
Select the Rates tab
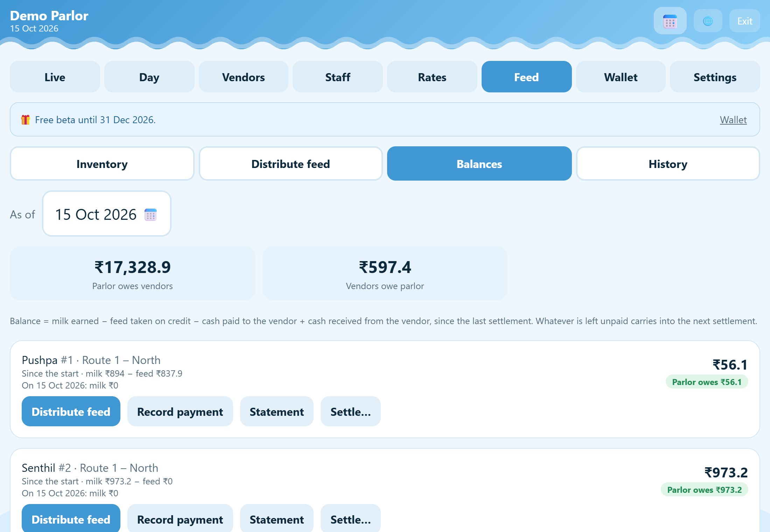click(x=432, y=77)
